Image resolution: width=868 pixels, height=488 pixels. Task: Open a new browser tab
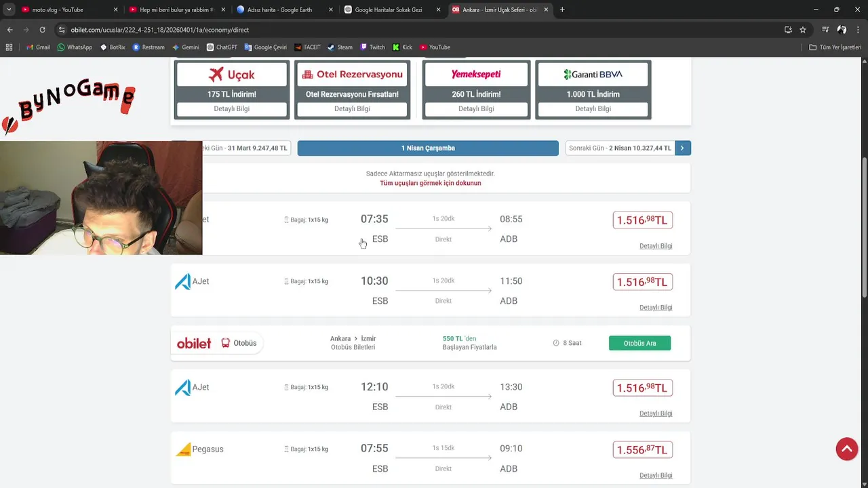click(x=562, y=9)
